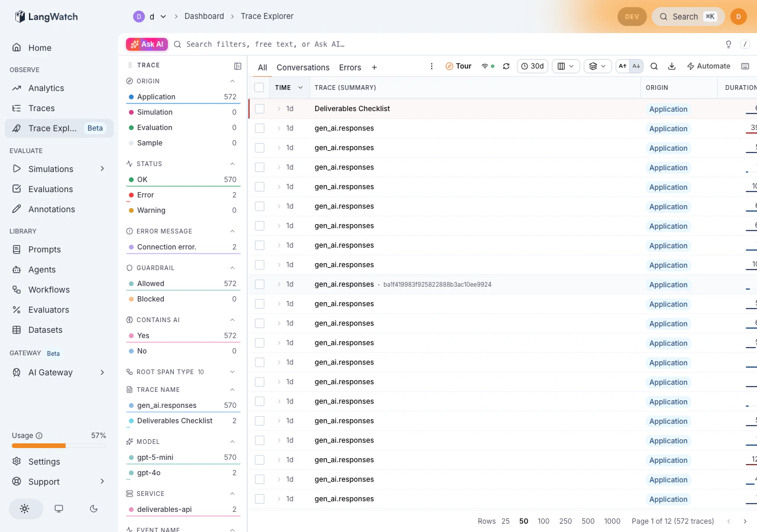The height and width of the screenshot is (532, 757).
Task: Click the Automate button
Action: pos(709,66)
